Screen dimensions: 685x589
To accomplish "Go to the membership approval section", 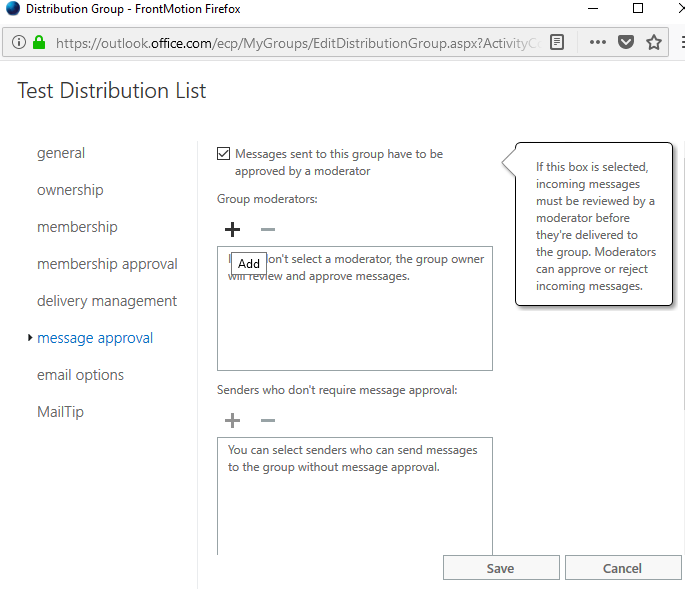I will point(107,264).
